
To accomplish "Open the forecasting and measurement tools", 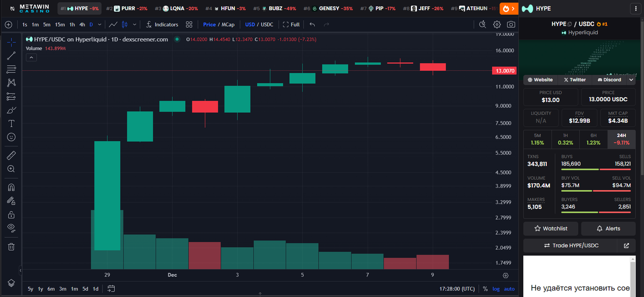I will point(11,97).
